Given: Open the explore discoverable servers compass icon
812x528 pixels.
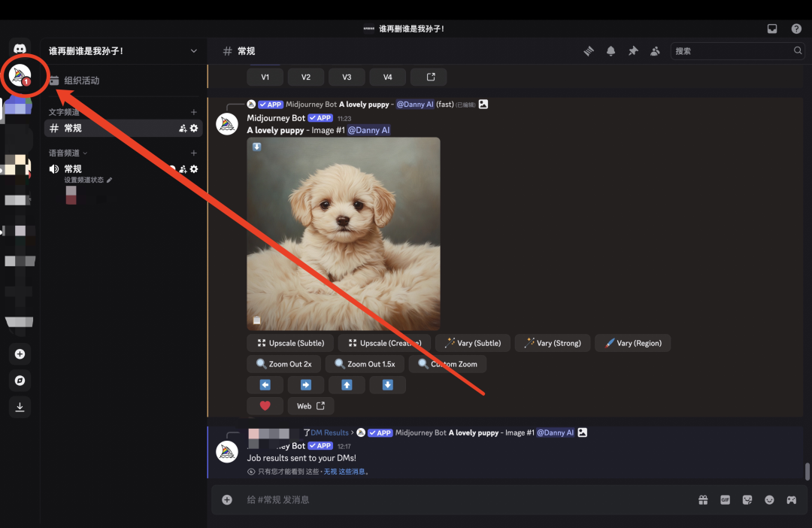Looking at the screenshot, I should pos(20,381).
